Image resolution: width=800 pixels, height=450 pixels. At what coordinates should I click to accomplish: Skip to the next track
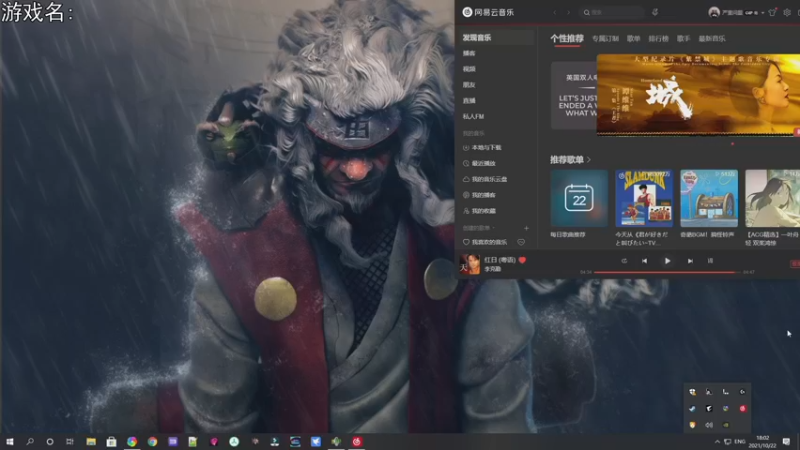click(690, 261)
